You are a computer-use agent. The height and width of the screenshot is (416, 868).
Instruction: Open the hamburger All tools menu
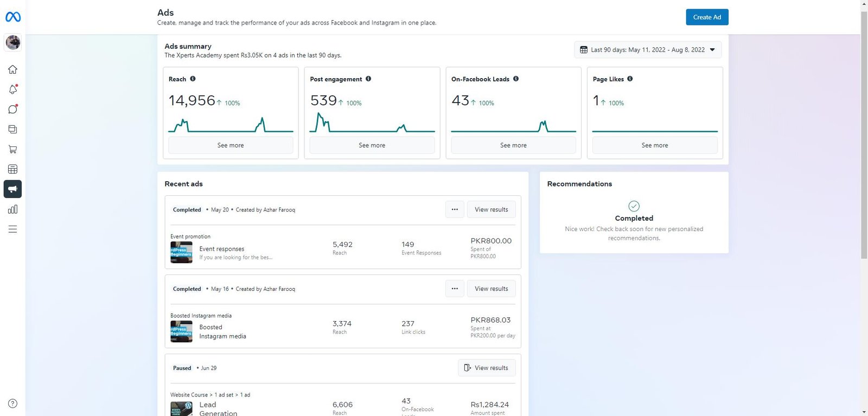coord(12,229)
